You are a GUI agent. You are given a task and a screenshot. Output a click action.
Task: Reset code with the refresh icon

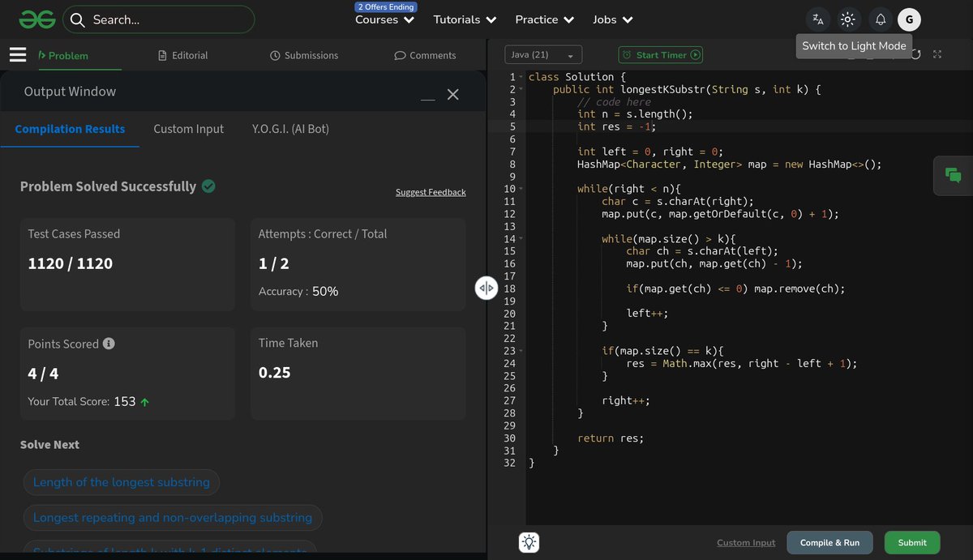(x=915, y=54)
